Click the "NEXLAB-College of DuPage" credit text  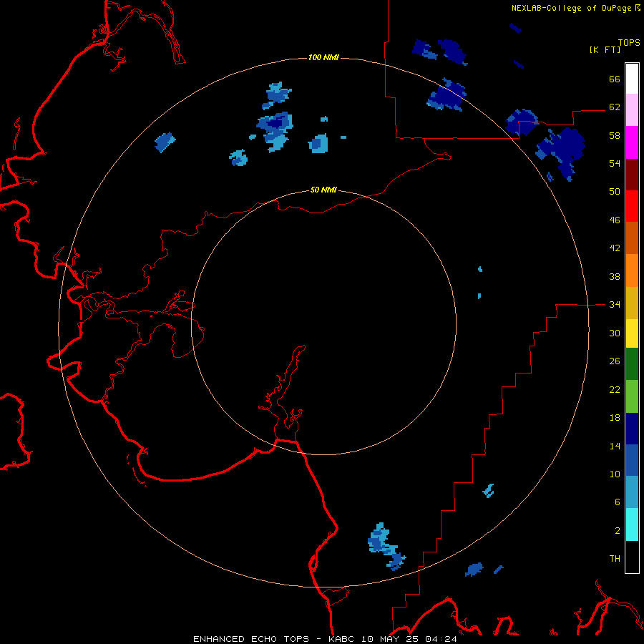571,8
